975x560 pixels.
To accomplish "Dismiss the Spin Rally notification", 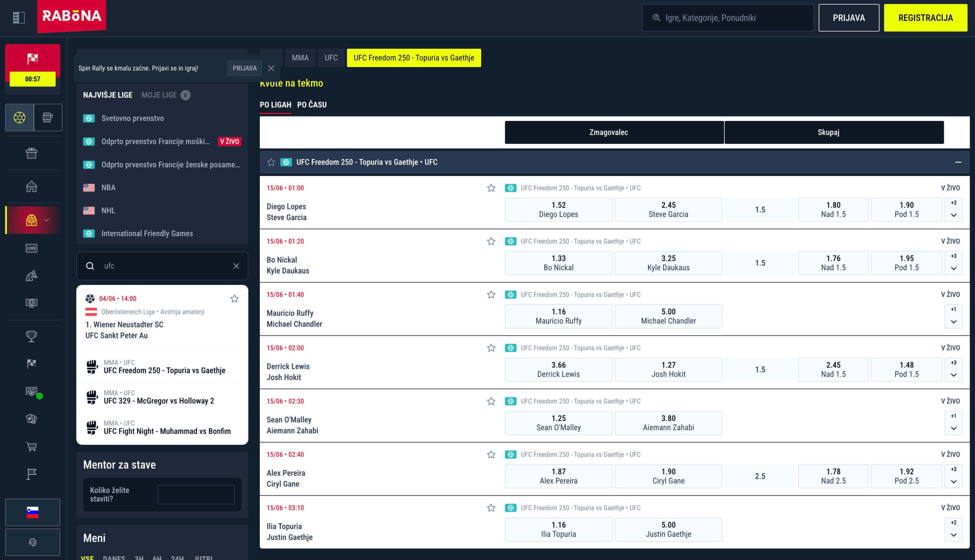I will click(x=271, y=68).
